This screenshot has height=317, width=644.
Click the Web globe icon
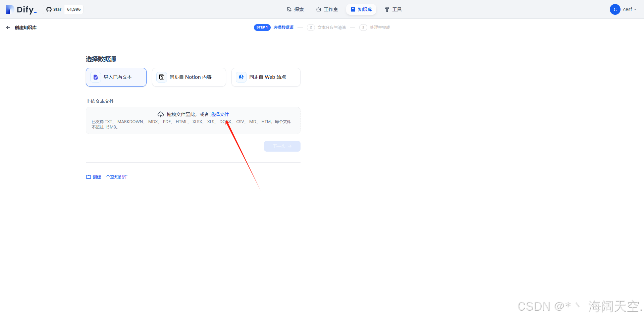click(241, 77)
